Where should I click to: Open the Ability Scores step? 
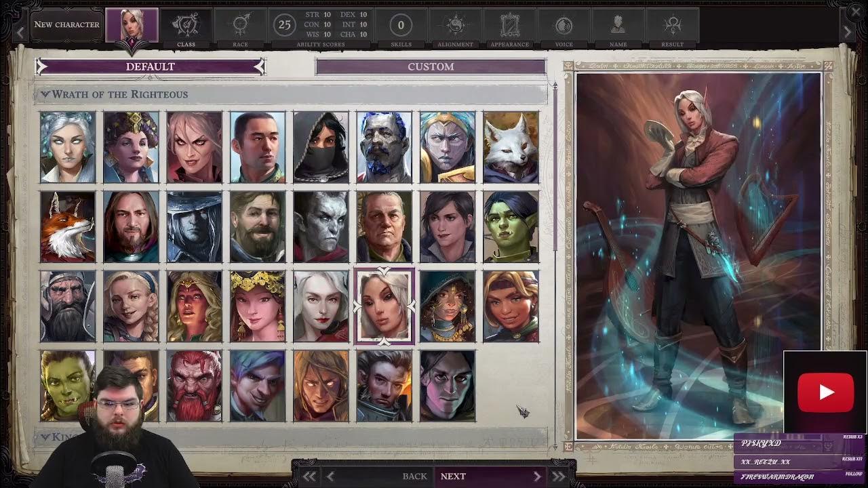321,28
